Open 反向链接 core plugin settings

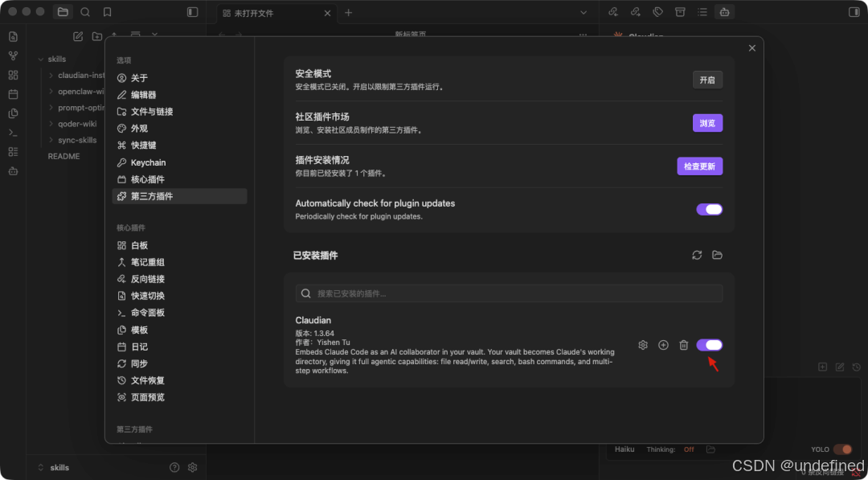coord(179,279)
